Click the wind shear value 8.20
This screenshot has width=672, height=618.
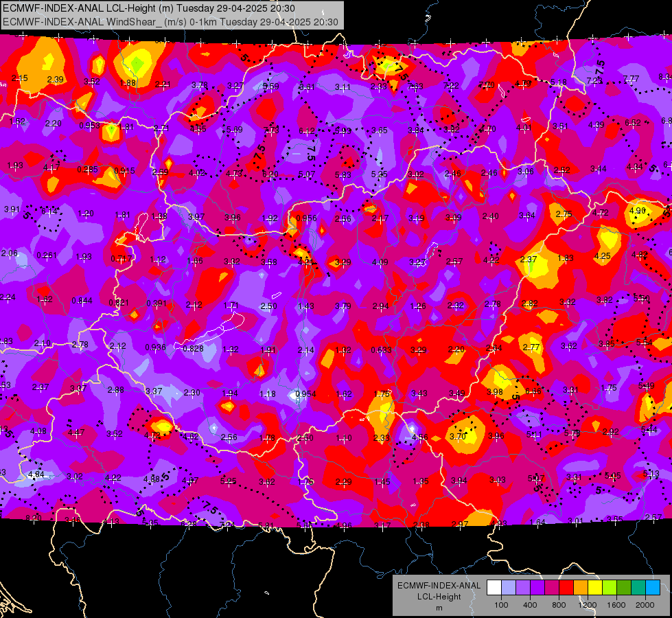tap(34, 518)
